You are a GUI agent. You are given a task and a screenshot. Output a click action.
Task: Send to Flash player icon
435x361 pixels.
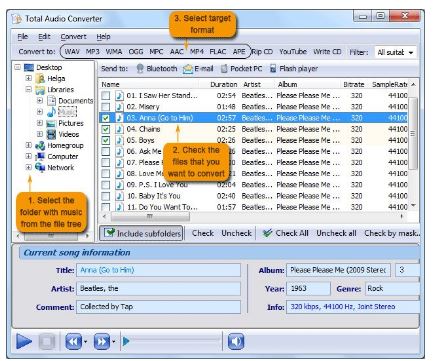pos(273,69)
